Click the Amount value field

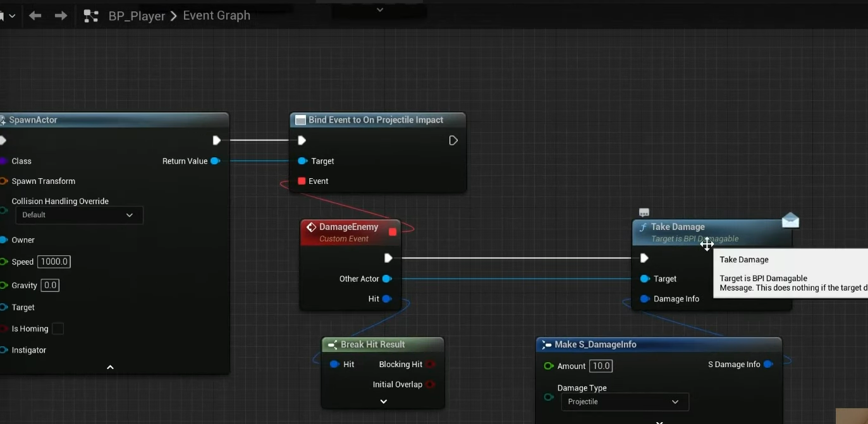600,366
